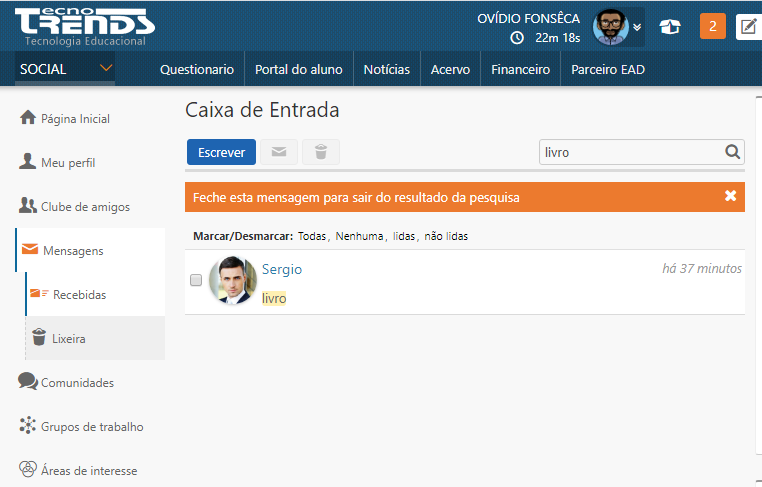Click the compose pencil icon in header
The width and height of the screenshot is (762, 487).
[x=748, y=26]
